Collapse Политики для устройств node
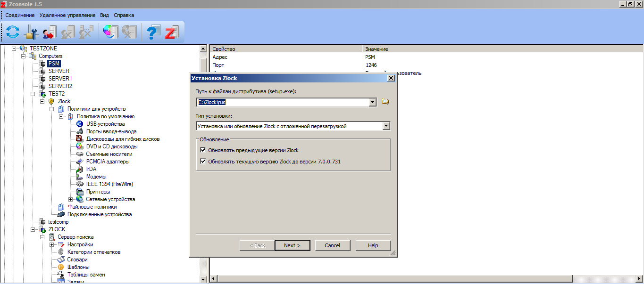This screenshot has width=644, height=284. point(52,109)
